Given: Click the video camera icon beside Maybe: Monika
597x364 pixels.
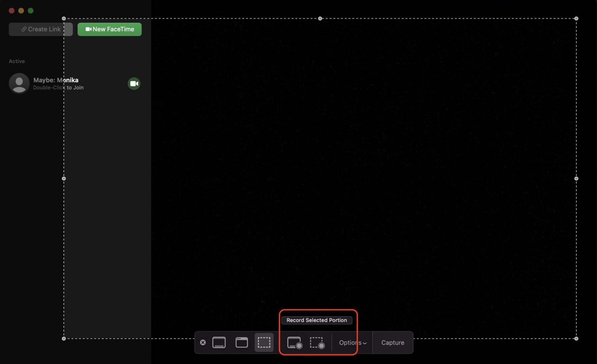Looking at the screenshot, I should point(134,83).
